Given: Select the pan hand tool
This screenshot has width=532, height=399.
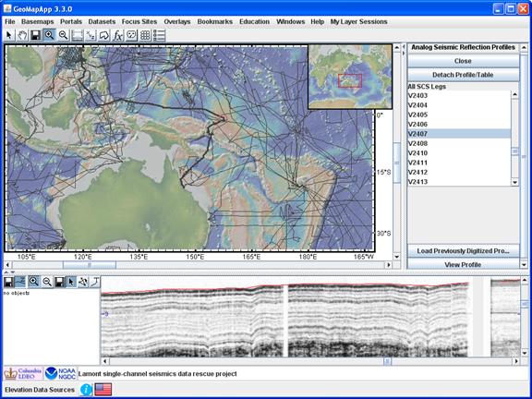Looking at the screenshot, I should (x=22, y=35).
